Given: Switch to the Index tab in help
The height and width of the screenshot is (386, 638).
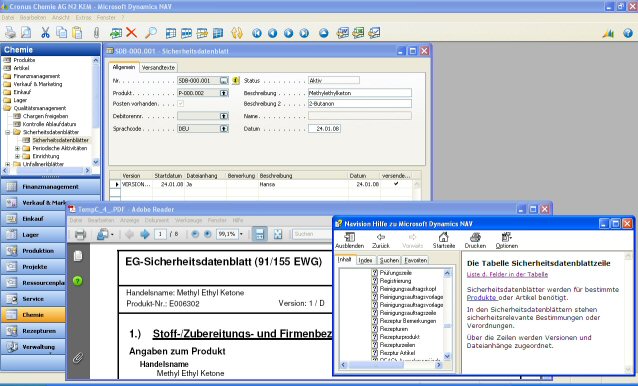Looking at the screenshot, I should pos(365,260).
